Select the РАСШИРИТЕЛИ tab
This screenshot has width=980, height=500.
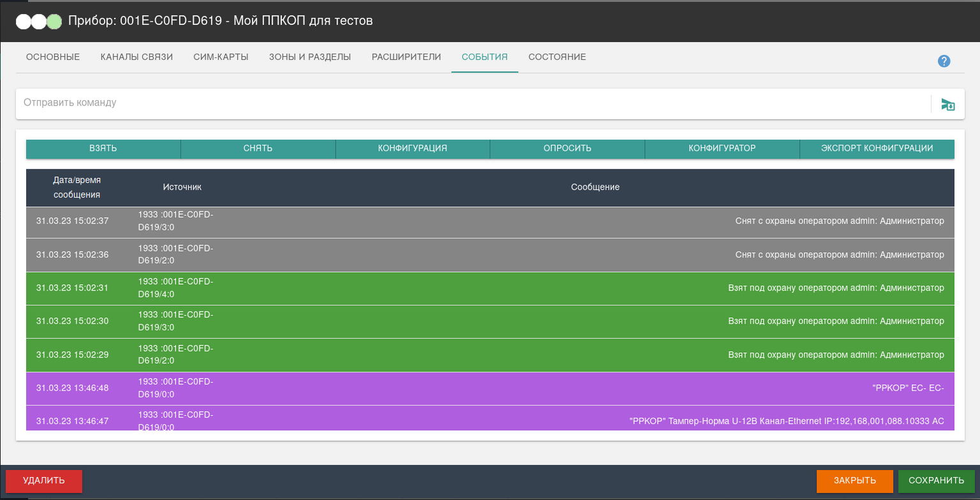[406, 57]
